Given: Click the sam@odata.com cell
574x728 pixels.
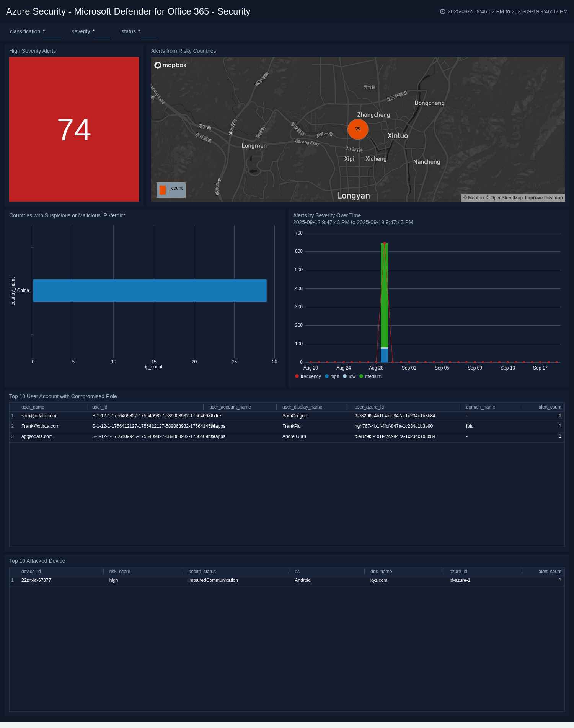Looking at the screenshot, I should [x=39, y=416].
